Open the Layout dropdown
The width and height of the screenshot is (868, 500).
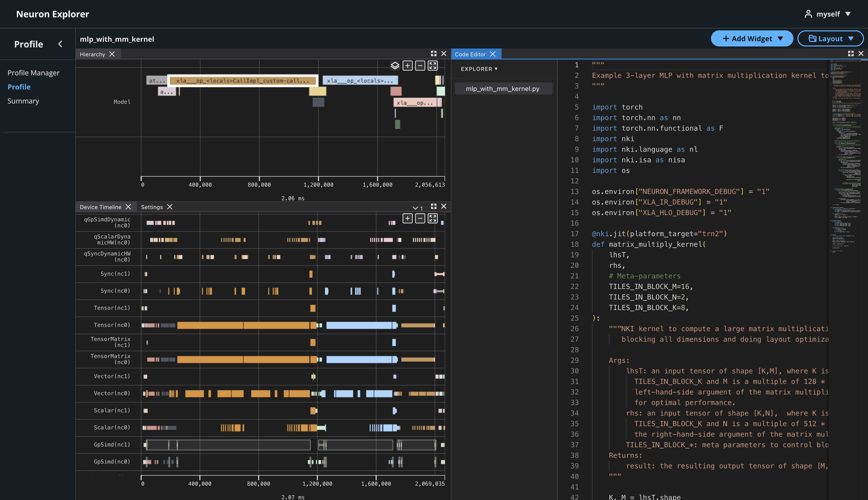pos(830,38)
